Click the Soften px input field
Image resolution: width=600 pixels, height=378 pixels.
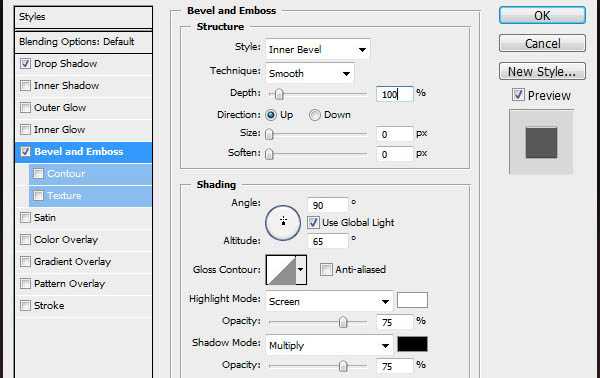(395, 154)
